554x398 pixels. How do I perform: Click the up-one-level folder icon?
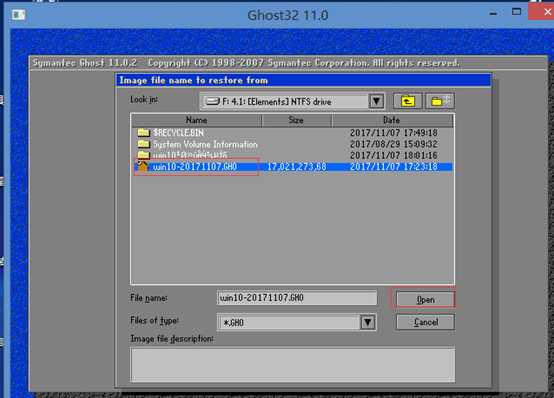(407, 101)
